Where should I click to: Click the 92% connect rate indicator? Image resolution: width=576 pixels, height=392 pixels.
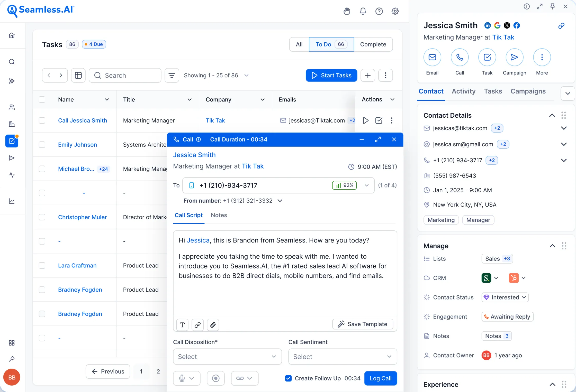(344, 185)
